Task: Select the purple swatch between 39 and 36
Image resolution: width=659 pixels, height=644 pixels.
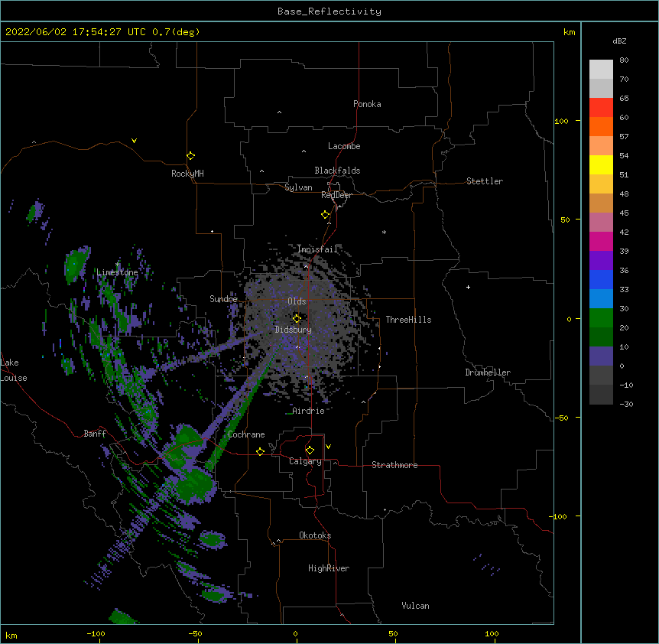Action: (x=601, y=260)
